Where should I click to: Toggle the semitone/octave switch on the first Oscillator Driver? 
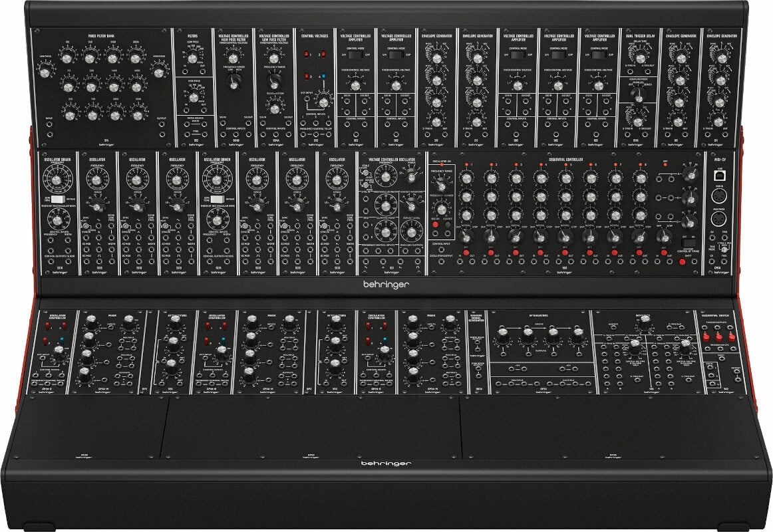[57, 199]
